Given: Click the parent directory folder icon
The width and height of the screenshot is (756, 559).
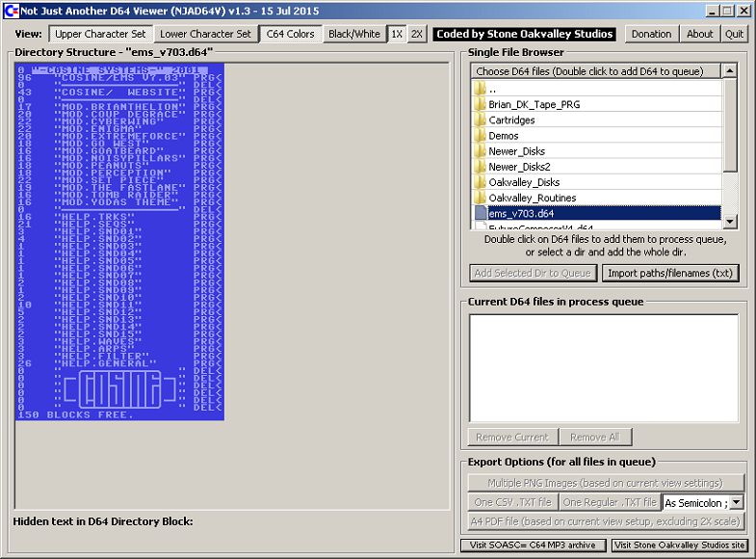Looking at the screenshot, I should [x=480, y=89].
